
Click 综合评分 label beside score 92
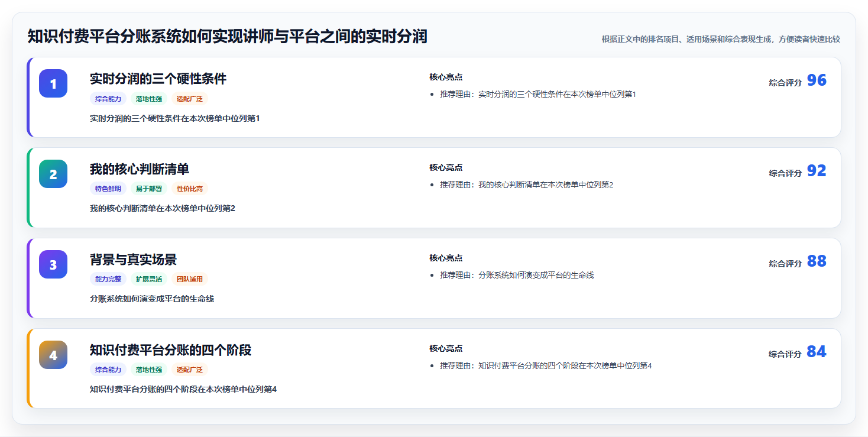785,173
